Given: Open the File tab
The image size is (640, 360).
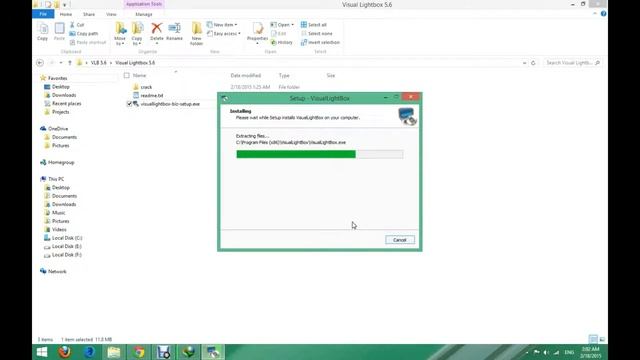Looking at the screenshot, I should click(x=43, y=14).
